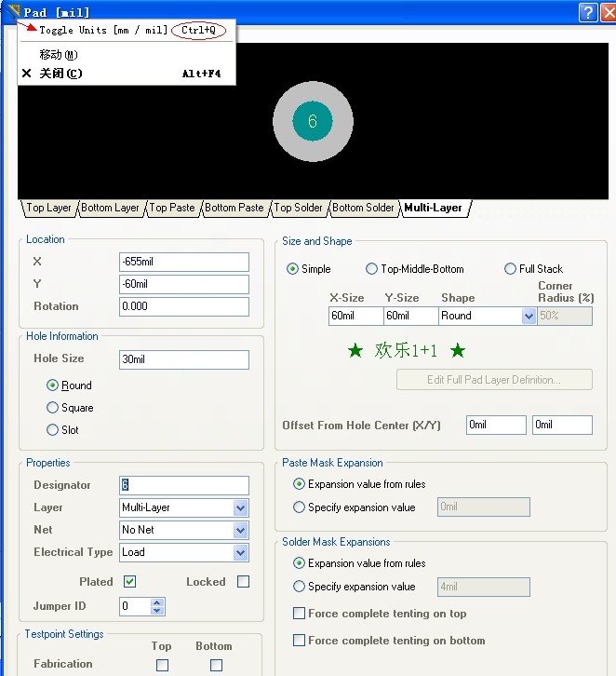The image size is (616, 676).
Task: Enable Force complete tenting on top
Action: [x=299, y=613]
